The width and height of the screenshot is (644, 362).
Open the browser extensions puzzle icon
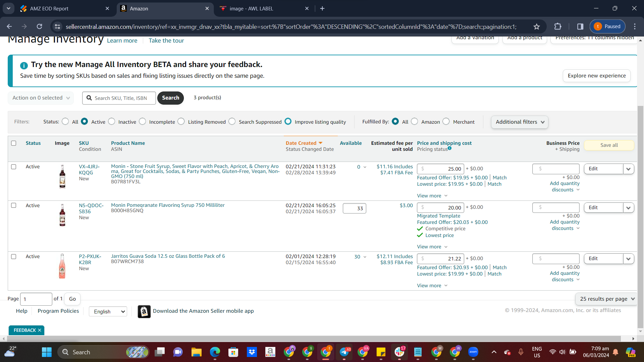[x=558, y=26]
